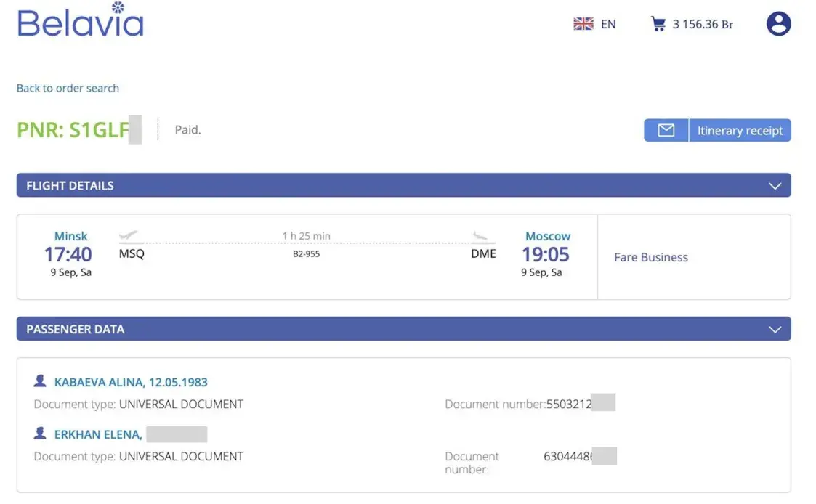Click the Belavia logo

[x=80, y=20]
